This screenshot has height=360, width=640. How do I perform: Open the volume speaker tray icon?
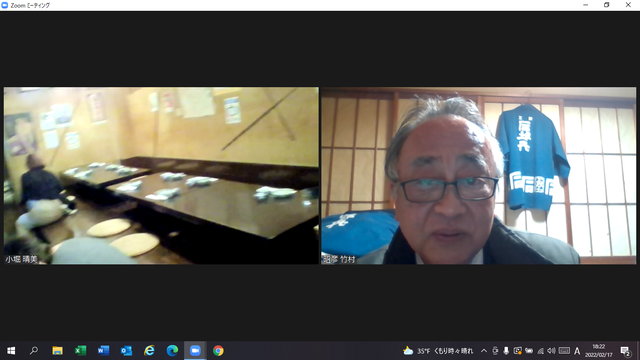click(x=551, y=351)
